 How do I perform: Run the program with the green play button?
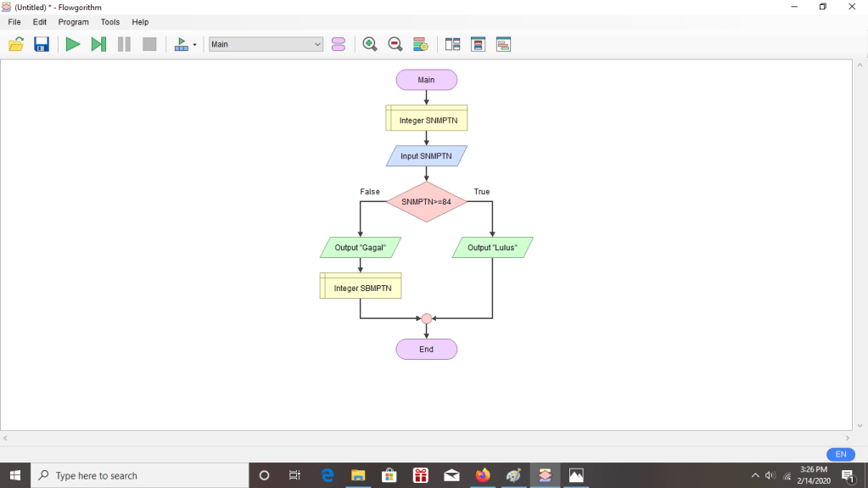[x=73, y=44]
